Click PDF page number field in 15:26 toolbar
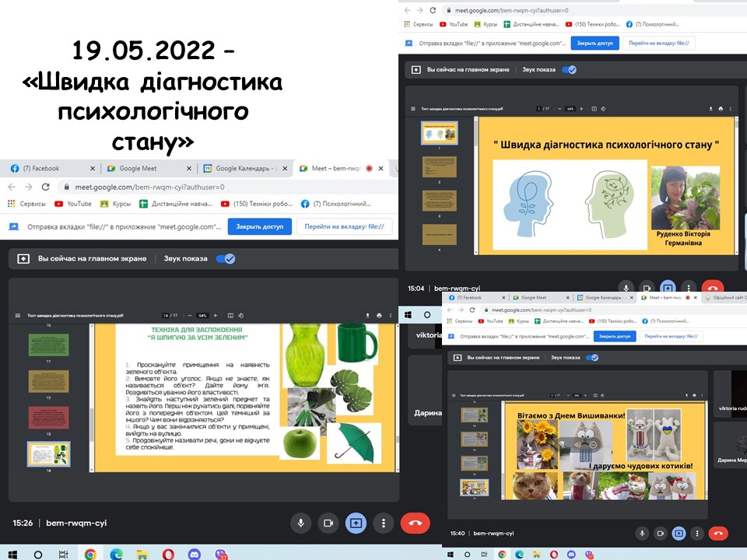This screenshot has width=747, height=560. (166, 315)
